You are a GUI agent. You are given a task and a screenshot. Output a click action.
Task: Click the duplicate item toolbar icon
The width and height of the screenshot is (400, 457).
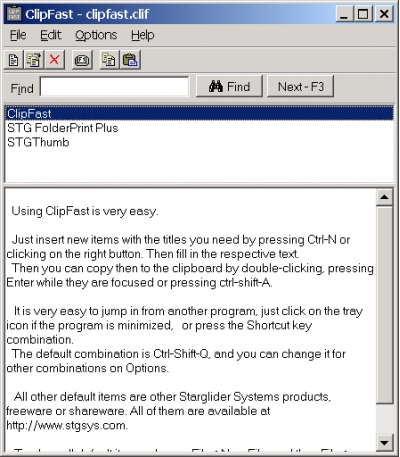click(x=34, y=60)
